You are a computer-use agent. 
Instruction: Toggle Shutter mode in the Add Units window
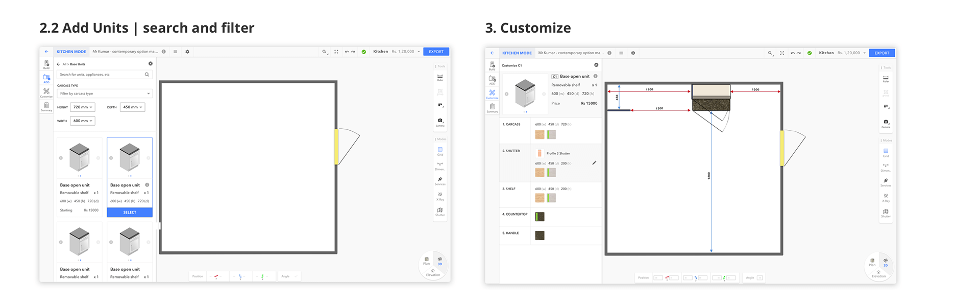[x=440, y=212]
